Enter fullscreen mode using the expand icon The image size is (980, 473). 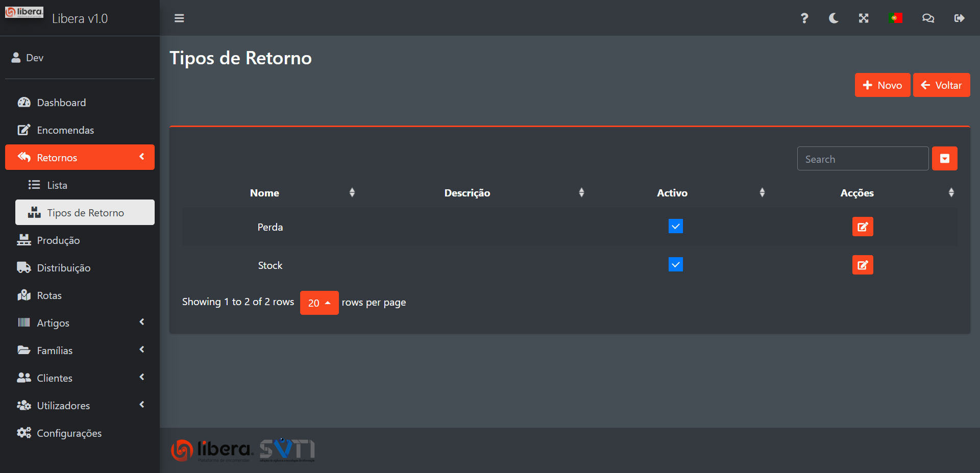(x=864, y=18)
